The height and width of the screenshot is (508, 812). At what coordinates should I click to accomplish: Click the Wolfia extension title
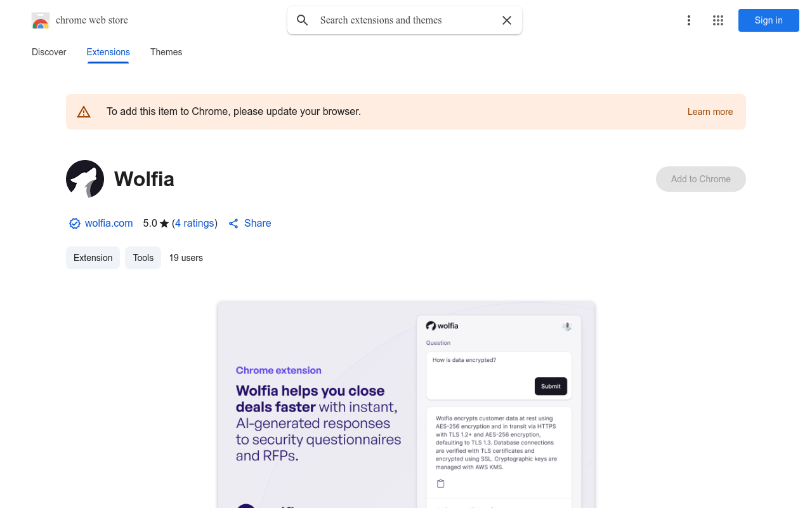[144, 179]
